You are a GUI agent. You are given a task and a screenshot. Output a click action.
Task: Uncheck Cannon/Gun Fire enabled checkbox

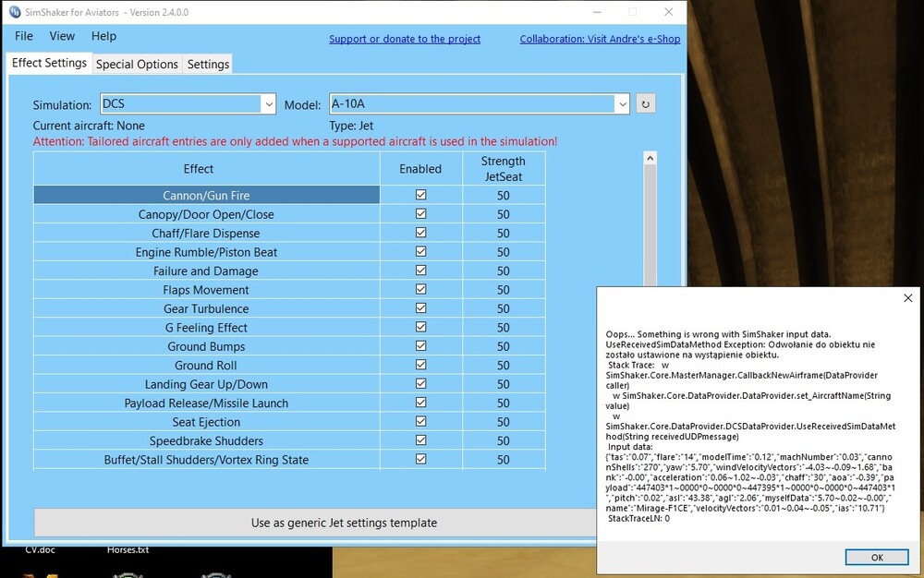[x=420, y=195]
